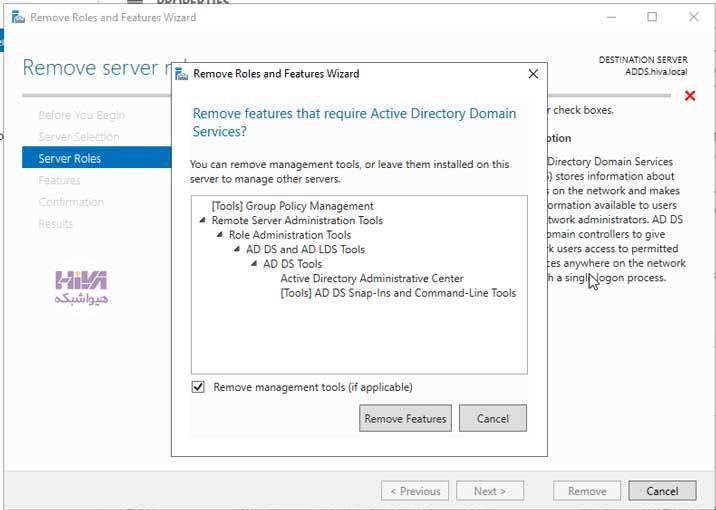Select AD DS and AD LDS Tools text
716x510 pixels.
pyautogui.click(x=305, y=250)
